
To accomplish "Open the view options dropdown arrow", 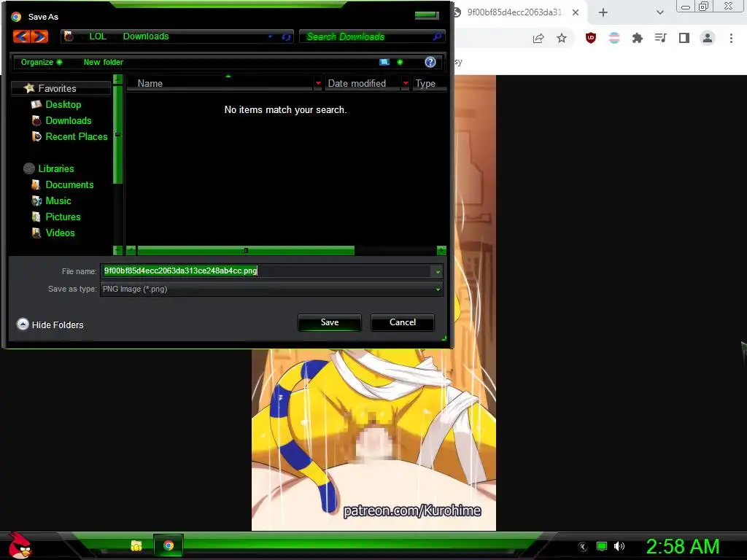I will coord(400,62).
